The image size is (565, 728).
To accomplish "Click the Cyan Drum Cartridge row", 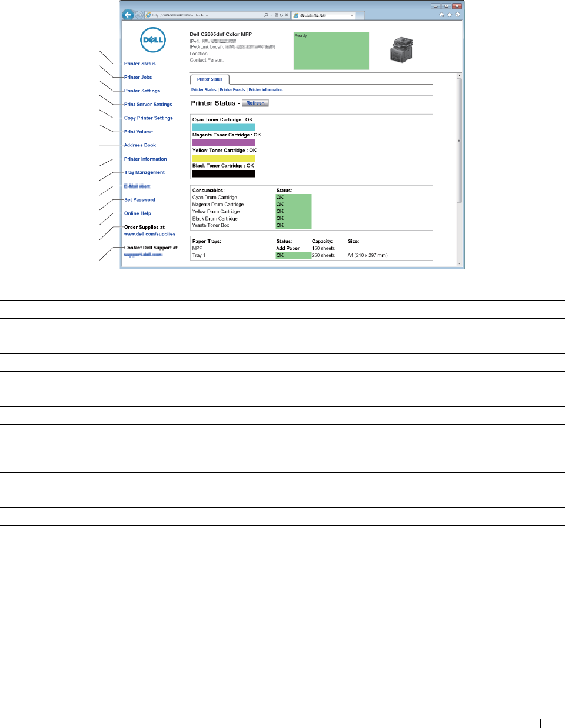I will pos(252,198).
